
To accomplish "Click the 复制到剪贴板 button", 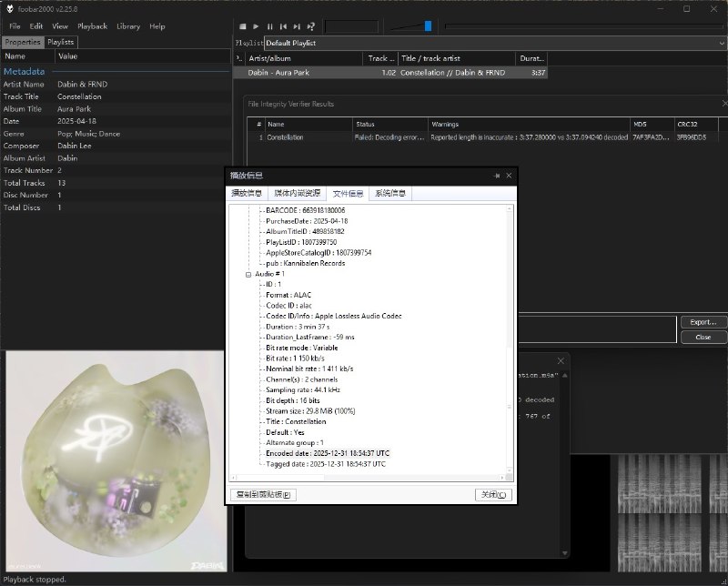I will [x=263, y=495].
